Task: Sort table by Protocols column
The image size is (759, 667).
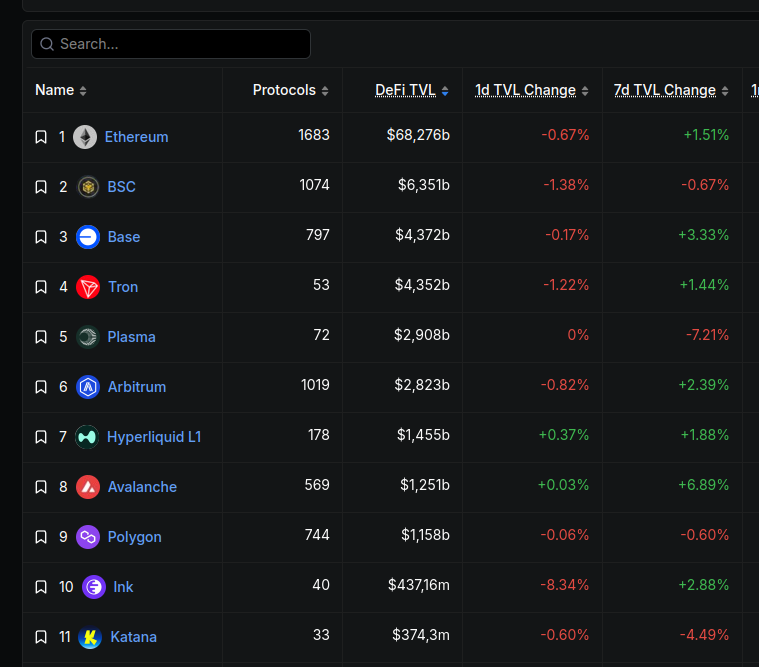Action: [x=290, y=91]
